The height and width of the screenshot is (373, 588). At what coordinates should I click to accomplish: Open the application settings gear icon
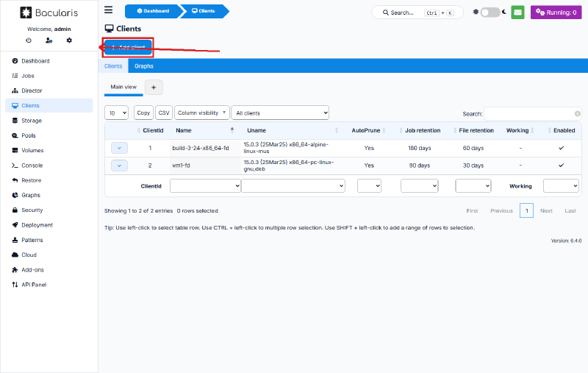[69, 40]
